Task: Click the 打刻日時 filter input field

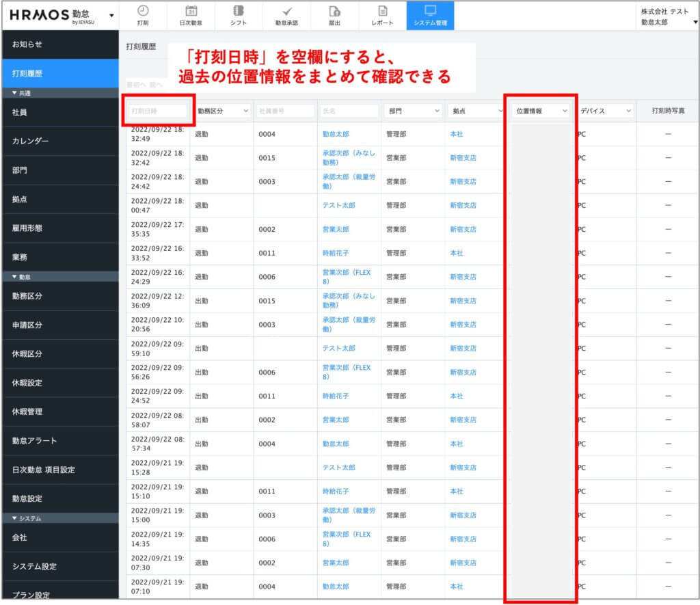Action: [x=158, y=111]
